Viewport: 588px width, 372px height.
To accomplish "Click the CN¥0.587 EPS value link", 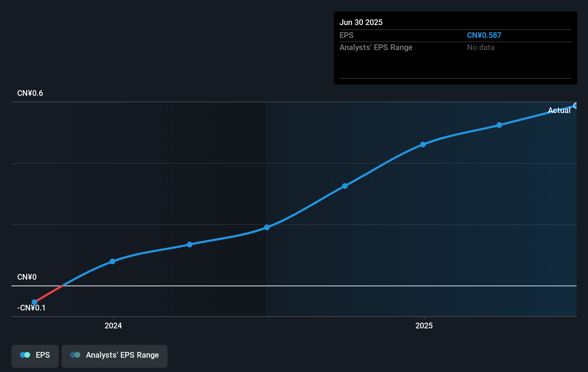I will [484, 35].
